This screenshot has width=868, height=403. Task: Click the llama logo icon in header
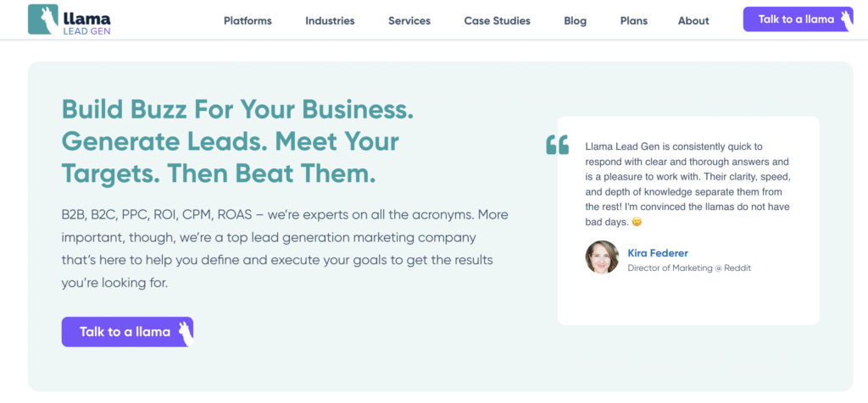click(43, 19)
